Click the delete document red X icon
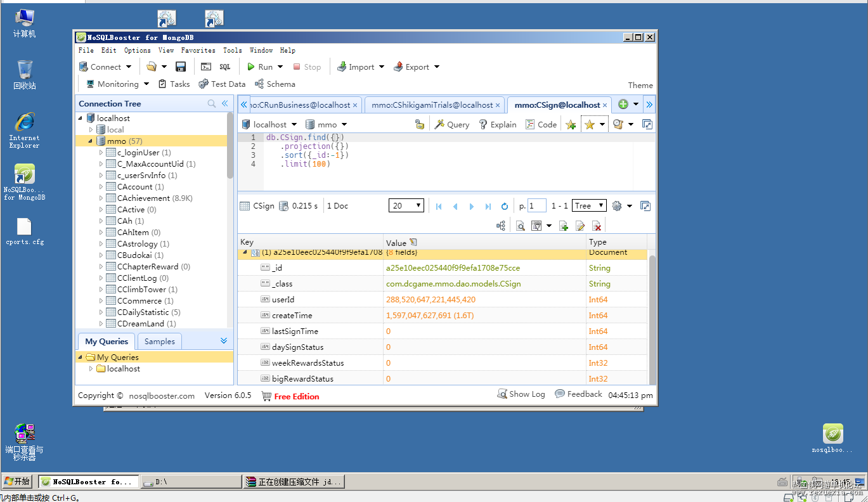The width and height of the screenshot is (868, 502). 596,226
